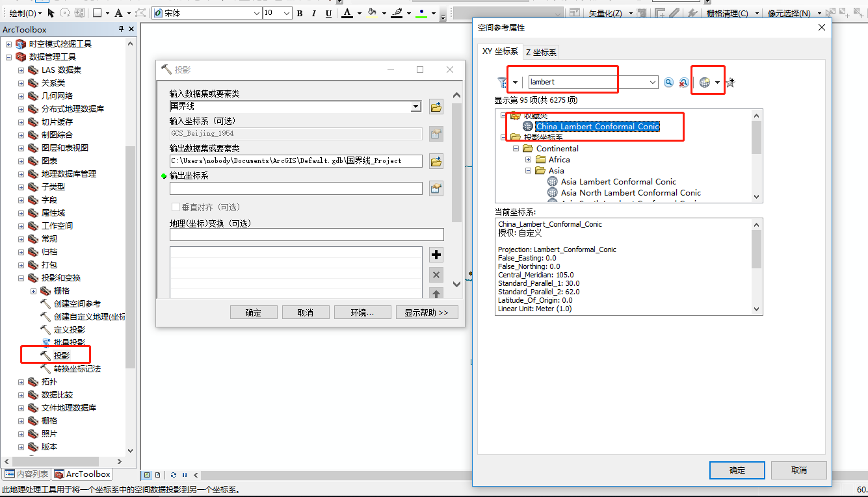Open the lambert search history dropdown
The height and width of the screenshot is (497, 868).
[x=653, y=83]
